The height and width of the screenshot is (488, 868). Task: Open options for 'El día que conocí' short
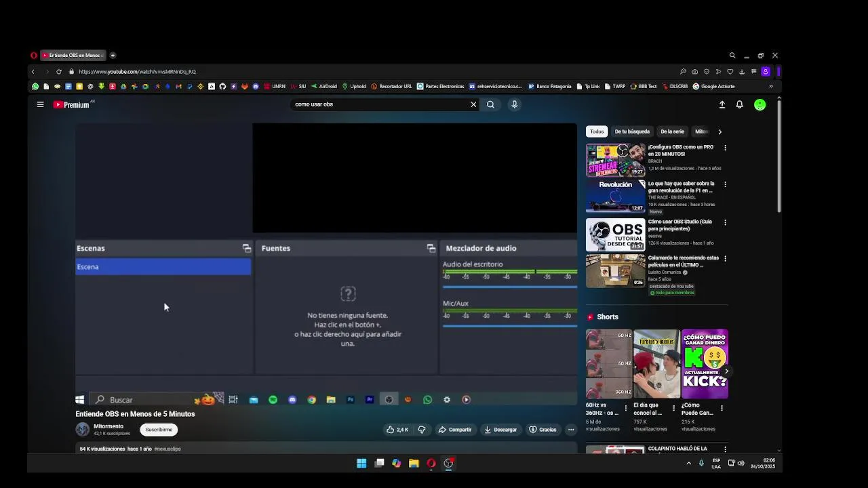tap(673, 408)
